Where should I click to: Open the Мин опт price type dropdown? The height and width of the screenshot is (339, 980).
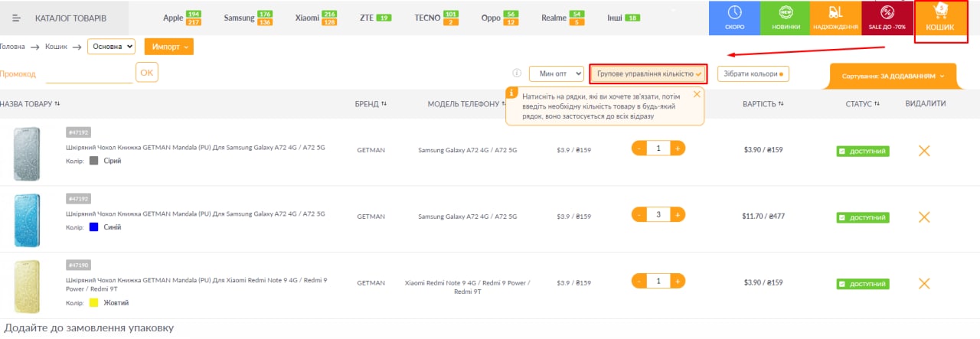(x=557, y=73)
